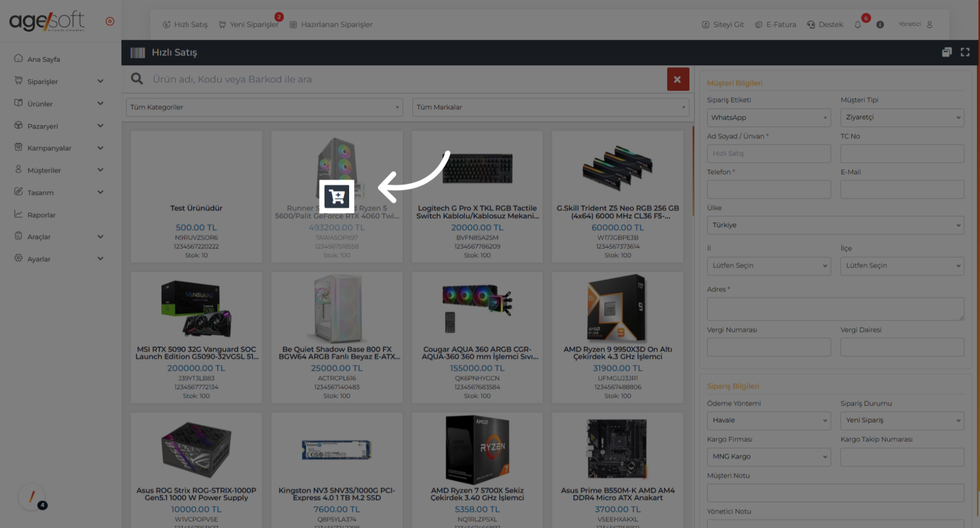The image size is (980, 528).
Task: Open the İlçe Lütfen Seçin dropdown
Action: (902, 266)
